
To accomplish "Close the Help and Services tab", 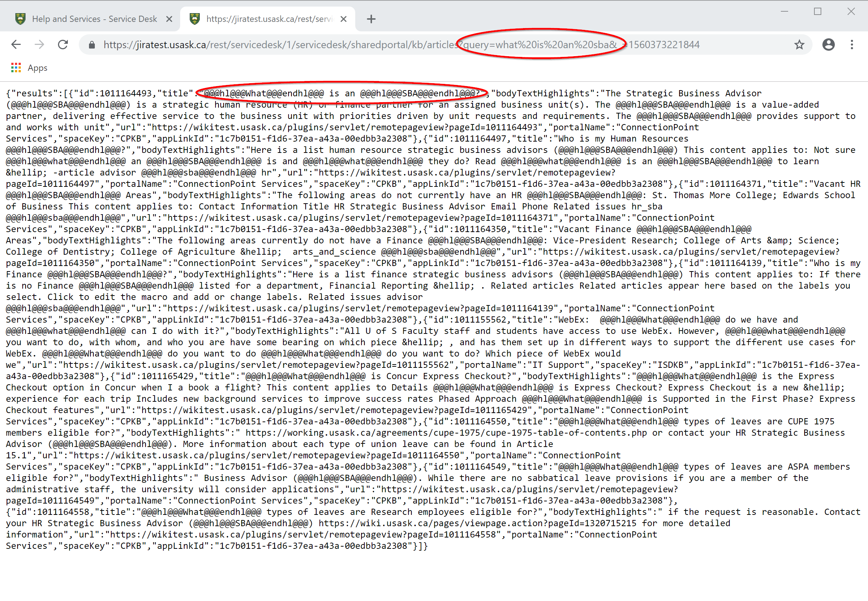I will tap(169, 19).
